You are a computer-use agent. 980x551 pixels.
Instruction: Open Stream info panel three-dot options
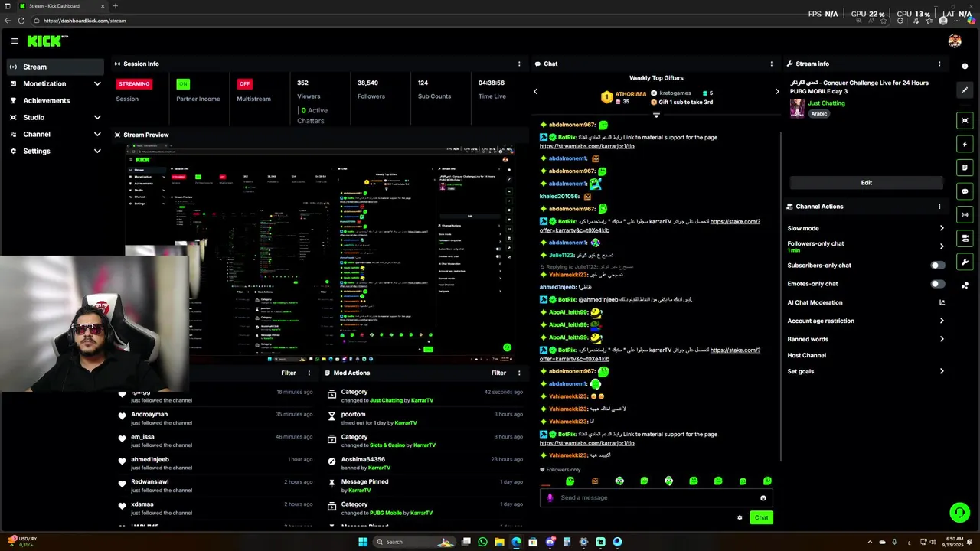[939, 64]
